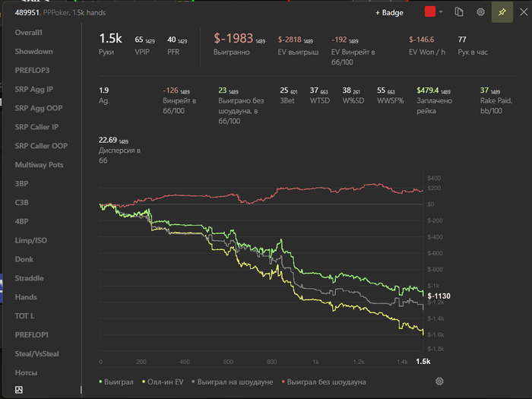Toggle the pin window icon
Image resolution: width=532 pixels, height=399 pixels.
[x=502, y=12]
